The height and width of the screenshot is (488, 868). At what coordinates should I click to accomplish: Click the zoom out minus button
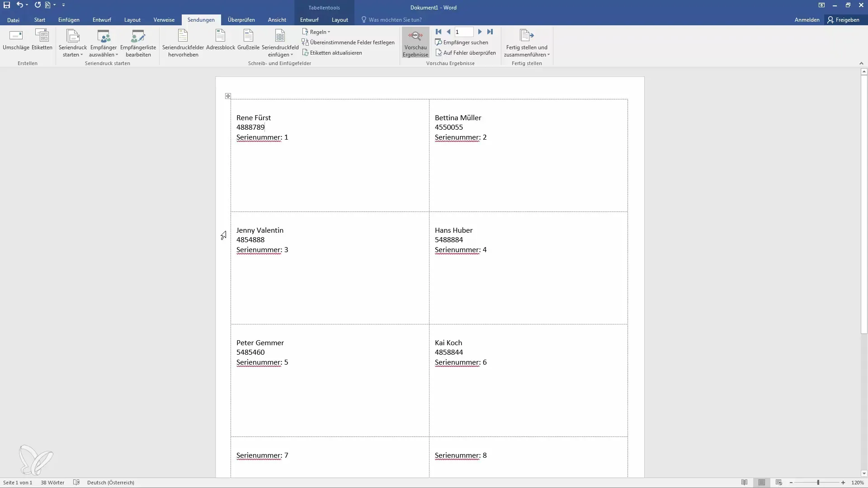791,483
